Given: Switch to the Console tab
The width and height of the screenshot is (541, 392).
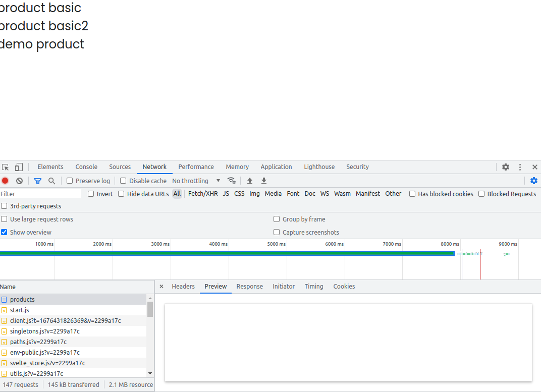Looking at the screenshot, I should pos(86,166).
